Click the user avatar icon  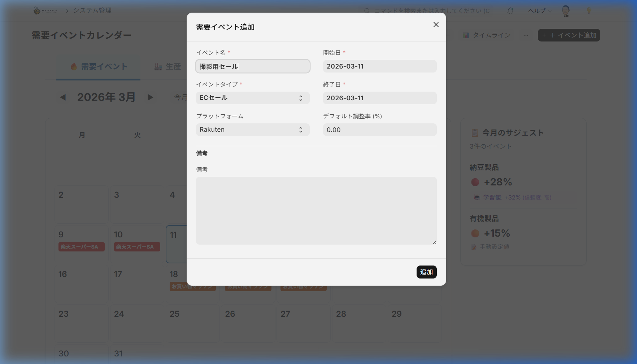(x=566, y=11)
